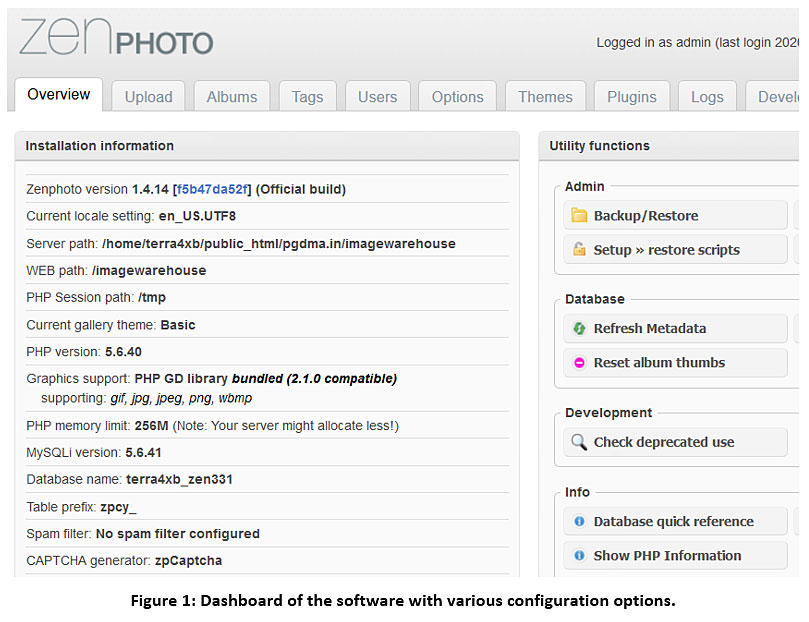Select the Options tab

(x=457, y=97)
